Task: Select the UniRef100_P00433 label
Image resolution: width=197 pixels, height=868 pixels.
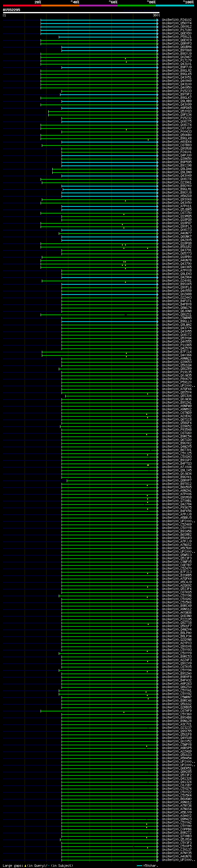Action: click(x=176, y=132)
